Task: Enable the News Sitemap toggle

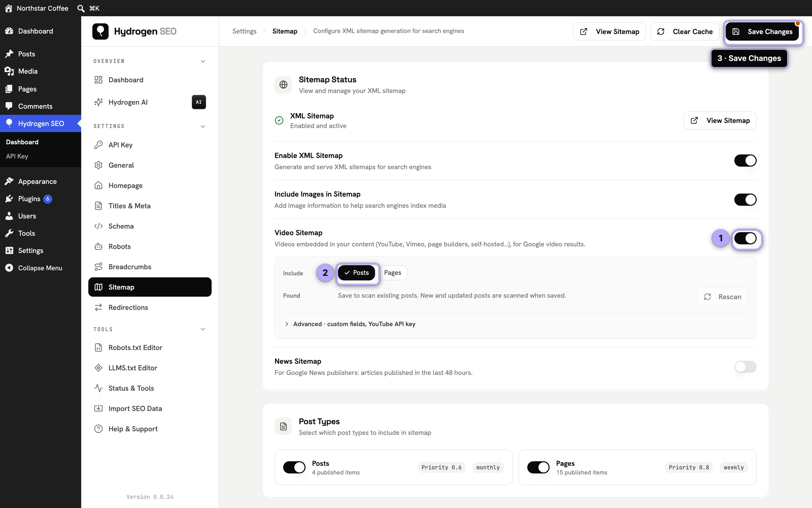Action: (745, 367)
